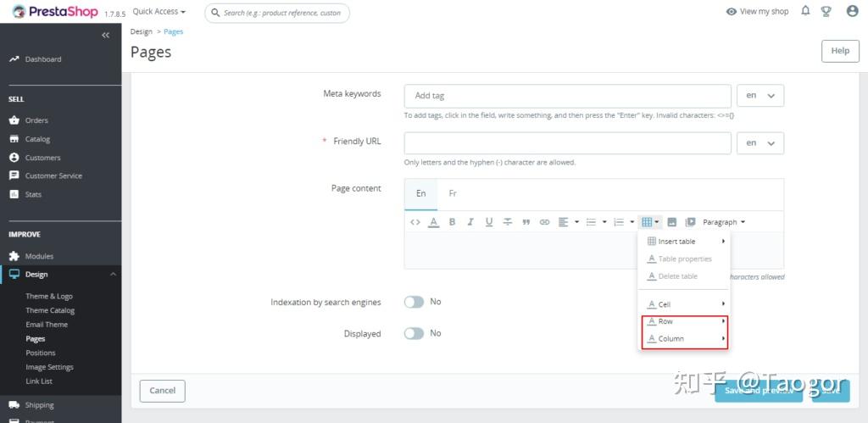Open the Quick Access dropdown
The image size is (868, 423).
point(159,12)
